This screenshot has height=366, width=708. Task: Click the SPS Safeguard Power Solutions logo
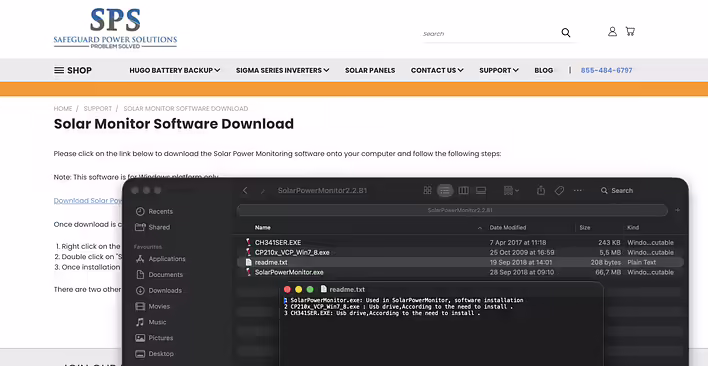[x=115, y=28]
